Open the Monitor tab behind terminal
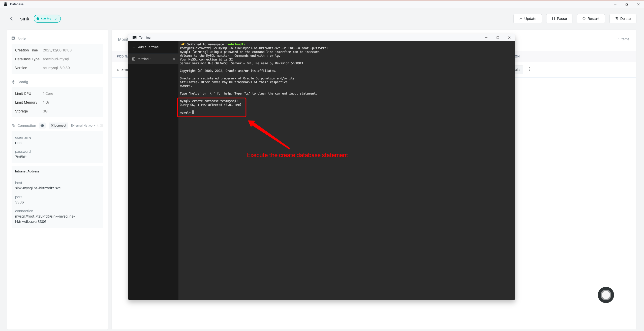The width and height of the screenshot is (644, 331). click(123, 39)
